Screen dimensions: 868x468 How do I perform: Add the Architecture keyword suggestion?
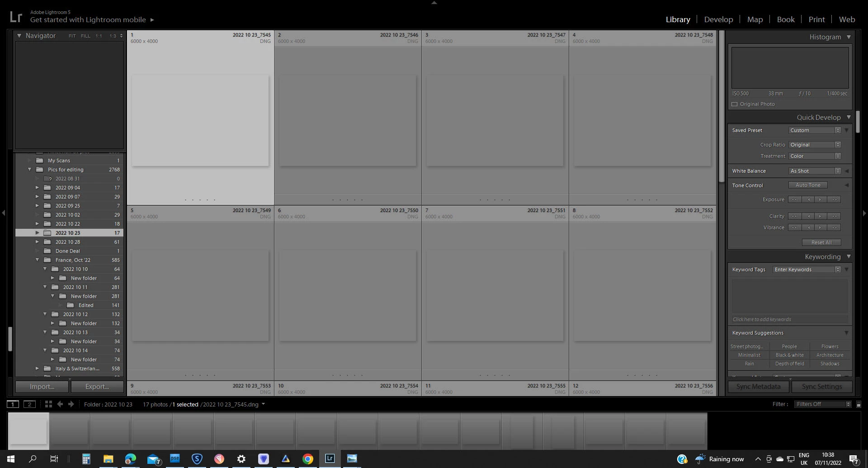pos(830,355)
